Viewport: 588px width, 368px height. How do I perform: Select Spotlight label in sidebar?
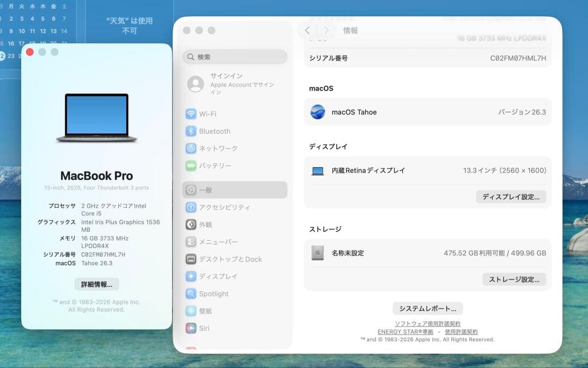point(214,294)
